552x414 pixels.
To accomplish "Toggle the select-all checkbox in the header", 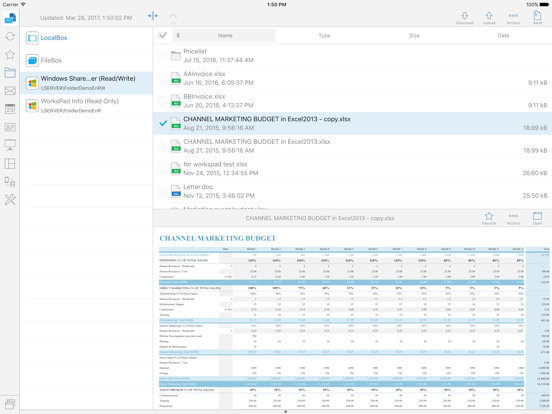I will coord(163,36).
